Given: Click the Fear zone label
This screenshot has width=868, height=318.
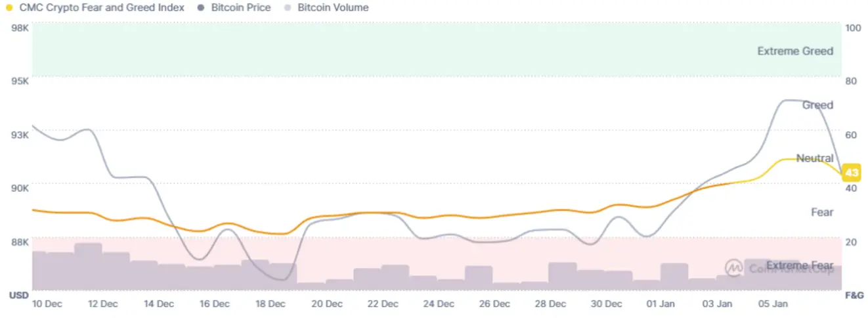Looking at the screenshot, I should 822,212.
